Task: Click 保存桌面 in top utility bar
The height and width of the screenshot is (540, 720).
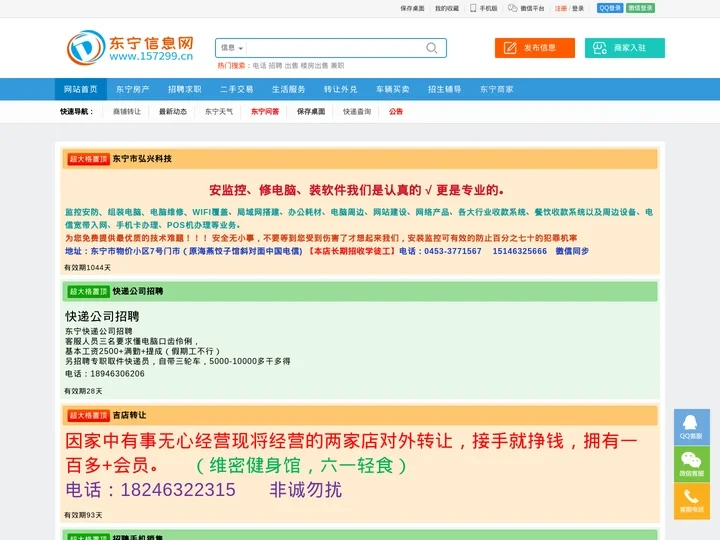Action: click(412, 8)
